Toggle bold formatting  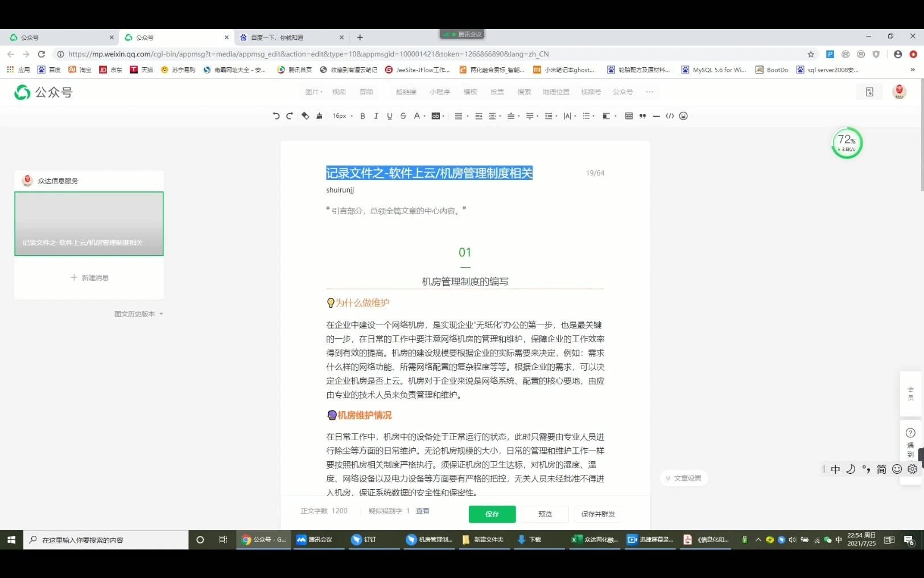(362, 116)
